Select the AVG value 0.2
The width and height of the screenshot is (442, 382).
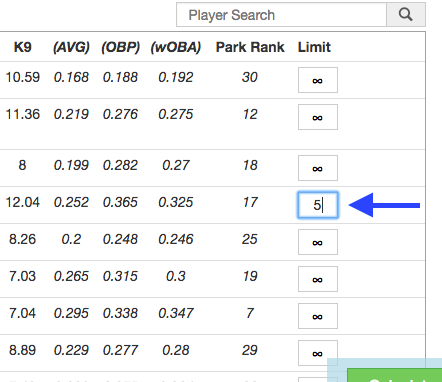[71, 239]
